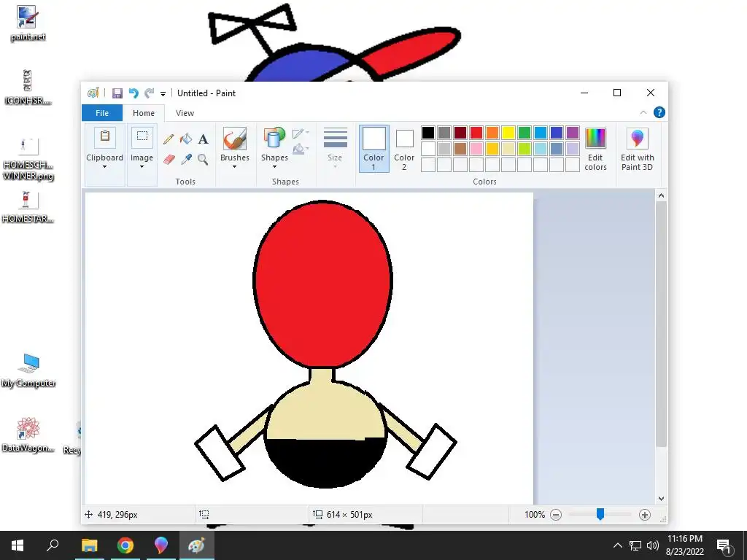The image size is (747, 560).
Task: Open the notification center icon
Action: [x=724, y=545]
